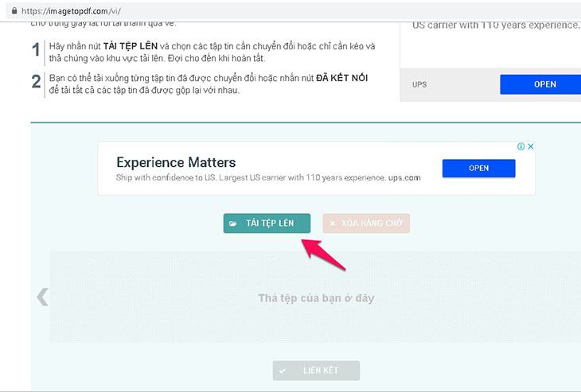Select the imagetopdf.com URL in address bar
Image resolution: width=581 pixels, height=392 pixels.
71,11
